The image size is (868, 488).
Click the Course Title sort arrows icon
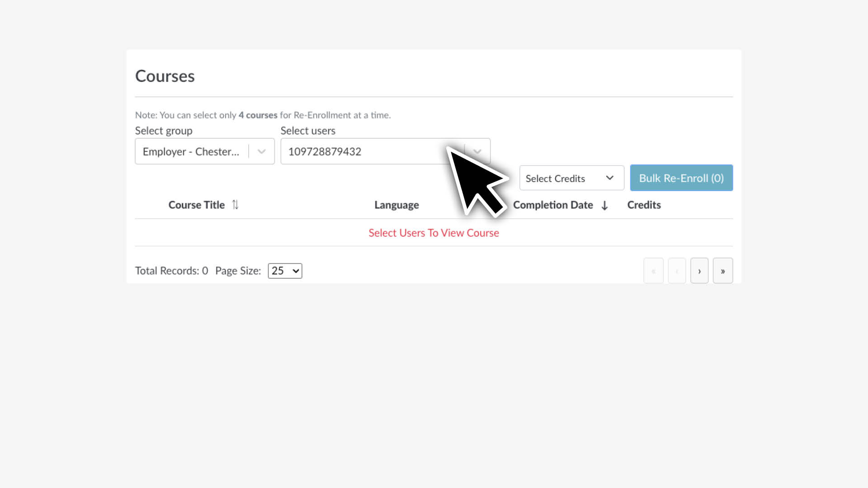[235, 205]
